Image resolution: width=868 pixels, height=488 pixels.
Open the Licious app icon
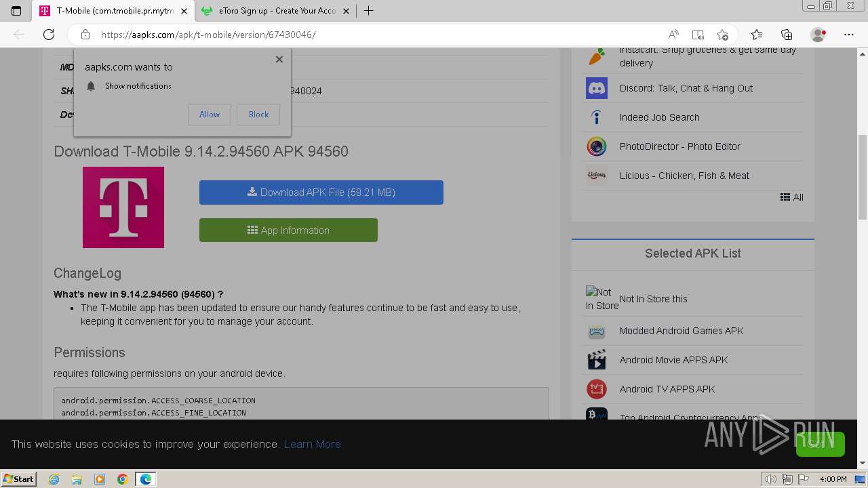tap(597, 176)
